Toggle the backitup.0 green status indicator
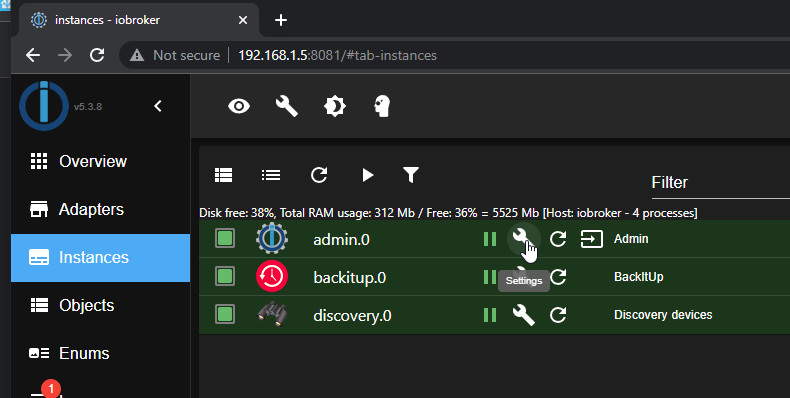 225,276
